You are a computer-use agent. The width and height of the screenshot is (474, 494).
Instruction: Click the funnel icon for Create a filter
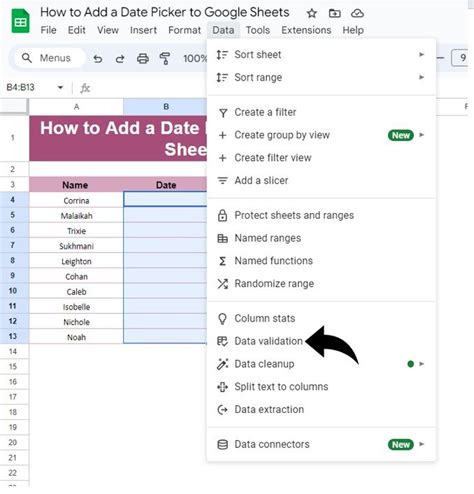point(223,113)
